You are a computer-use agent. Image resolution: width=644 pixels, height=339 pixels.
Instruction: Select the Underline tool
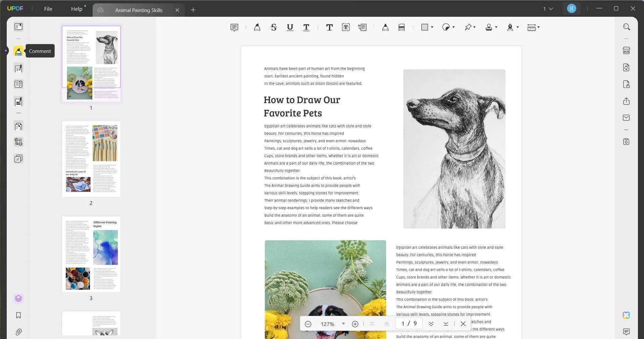click(x=290, y=27)
